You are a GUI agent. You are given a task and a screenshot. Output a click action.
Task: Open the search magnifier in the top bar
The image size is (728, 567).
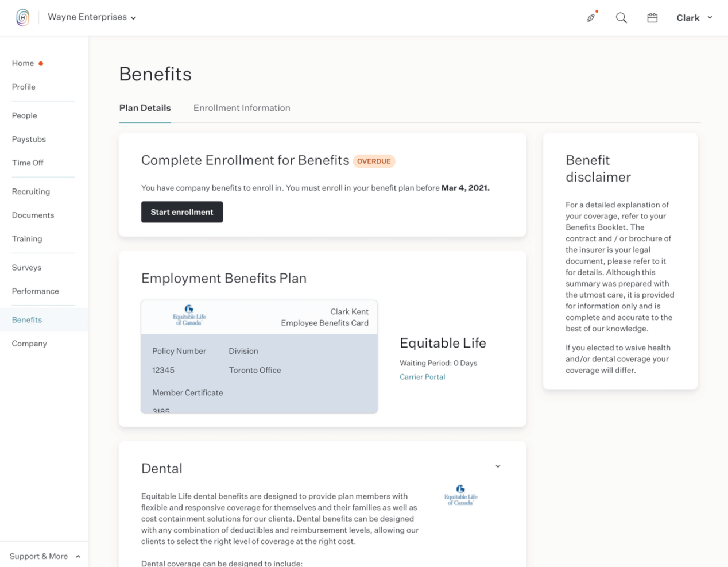click(x=621, y=18)
